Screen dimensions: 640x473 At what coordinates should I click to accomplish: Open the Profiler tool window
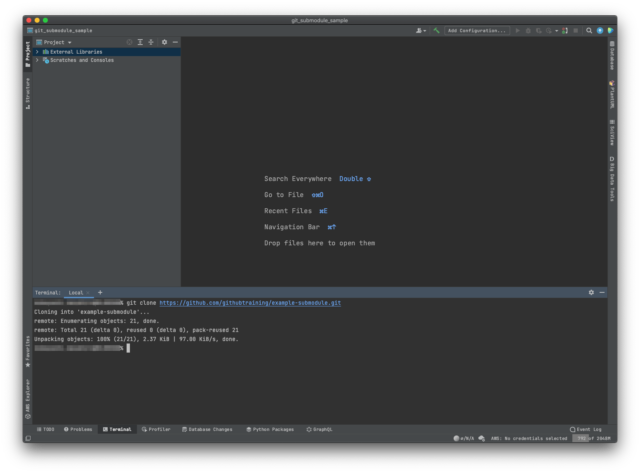(x=156, y=429)
